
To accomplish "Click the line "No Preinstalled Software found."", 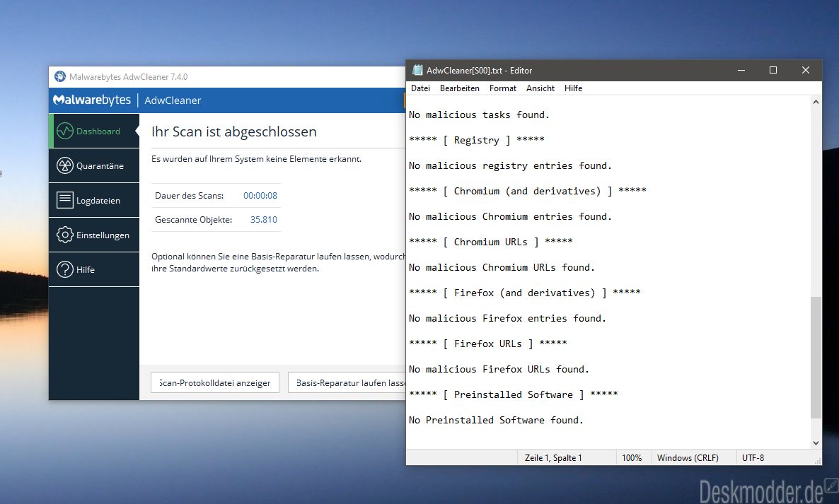I will [496, 420].
